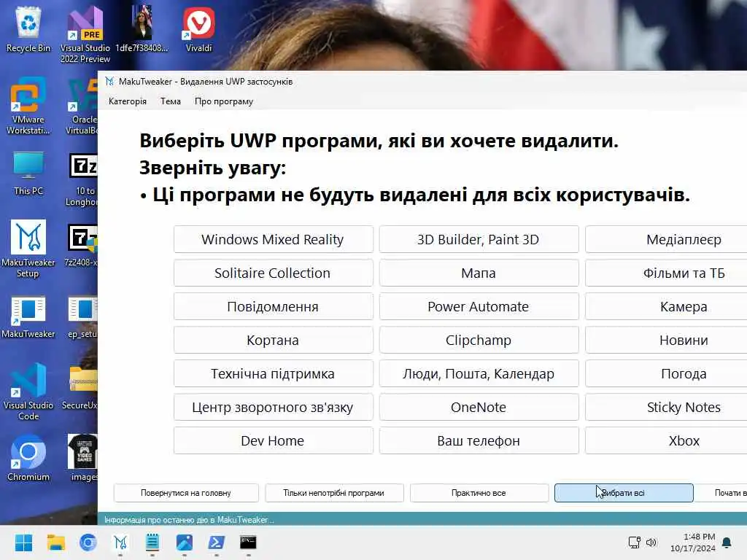Screen dimensions: 747x560
Task: Toggle Кортана app selection
Action: [x=273, y=340]
